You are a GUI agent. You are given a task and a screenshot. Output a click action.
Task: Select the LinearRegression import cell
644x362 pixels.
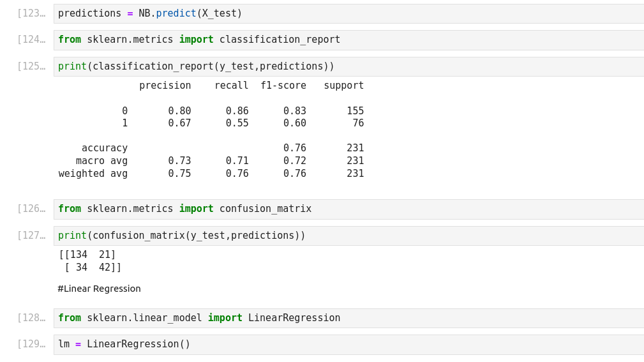(x=348, y=318)
